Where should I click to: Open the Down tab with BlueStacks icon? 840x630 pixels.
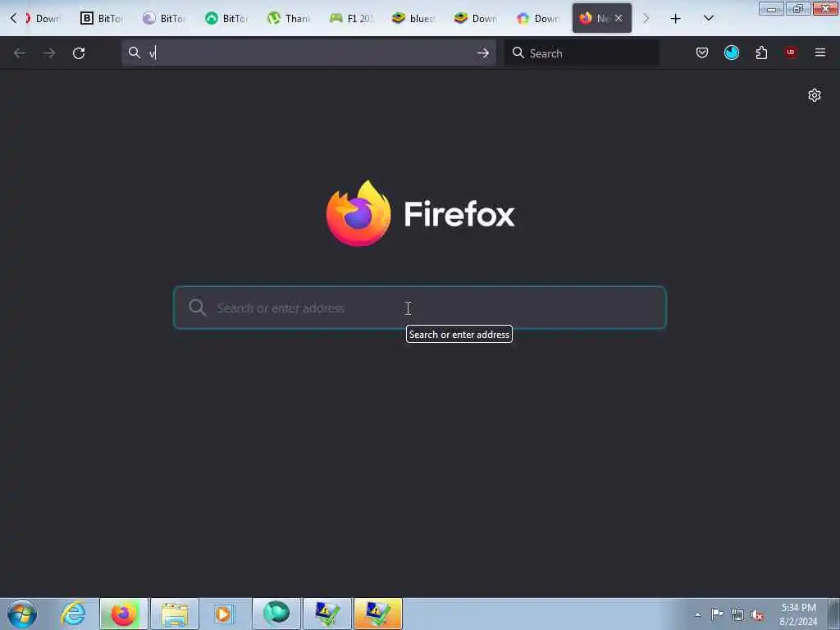click(x=475, y=18)
